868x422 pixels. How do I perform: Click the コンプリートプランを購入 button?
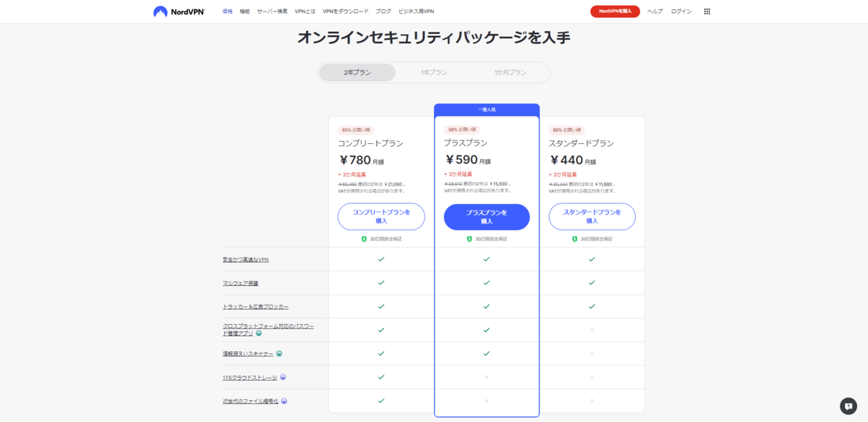[x=381, y=216]
